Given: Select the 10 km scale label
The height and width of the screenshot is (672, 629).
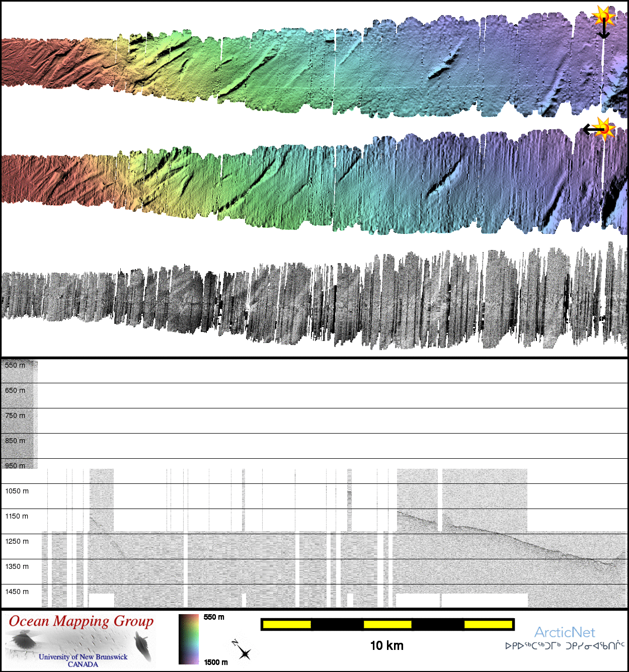Looking at the screenshot, I should (x=386, y=646).
